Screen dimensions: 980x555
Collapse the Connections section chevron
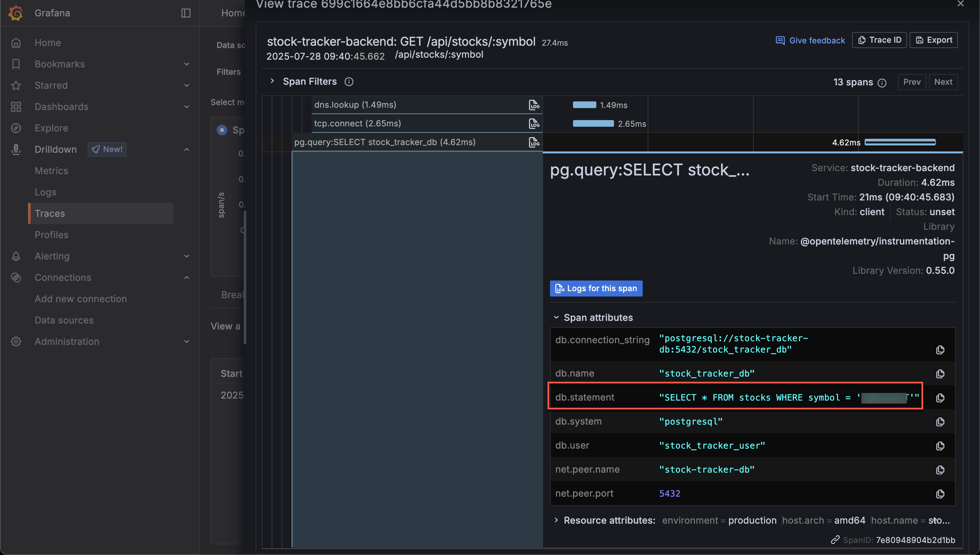pyautogui.click(x=187, y=277)
